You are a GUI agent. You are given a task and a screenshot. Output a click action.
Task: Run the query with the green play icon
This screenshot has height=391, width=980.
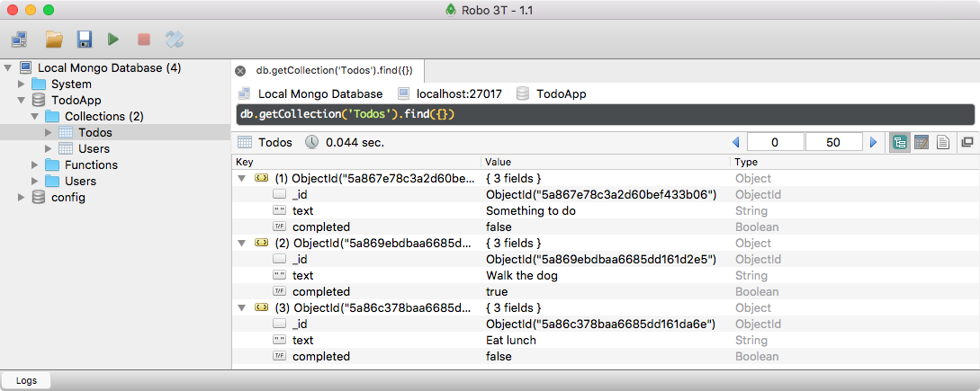pos(113,39)
